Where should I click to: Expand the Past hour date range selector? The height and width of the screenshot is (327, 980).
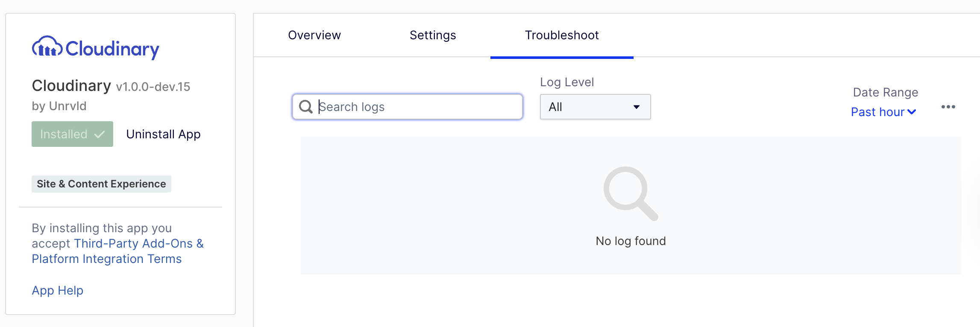coord(883,112)
